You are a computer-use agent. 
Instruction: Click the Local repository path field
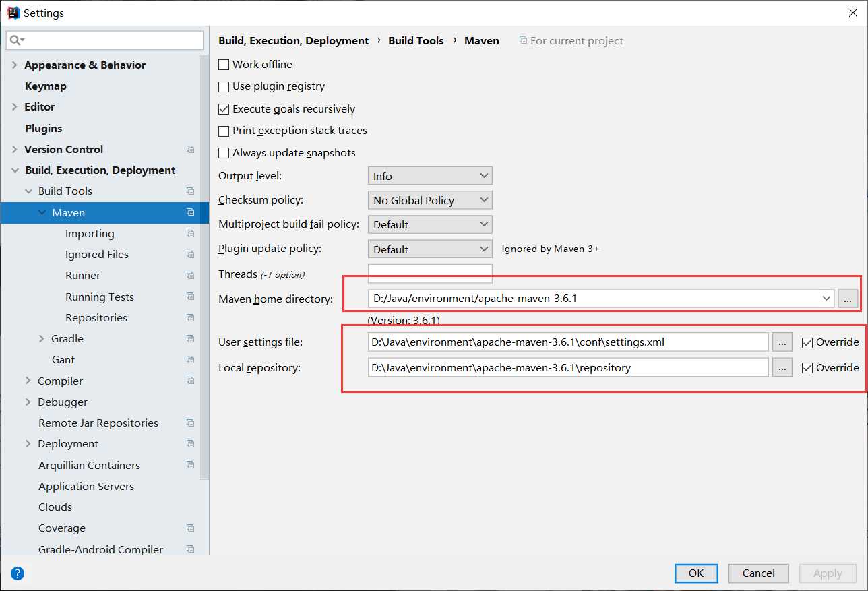tap(568, 368)
